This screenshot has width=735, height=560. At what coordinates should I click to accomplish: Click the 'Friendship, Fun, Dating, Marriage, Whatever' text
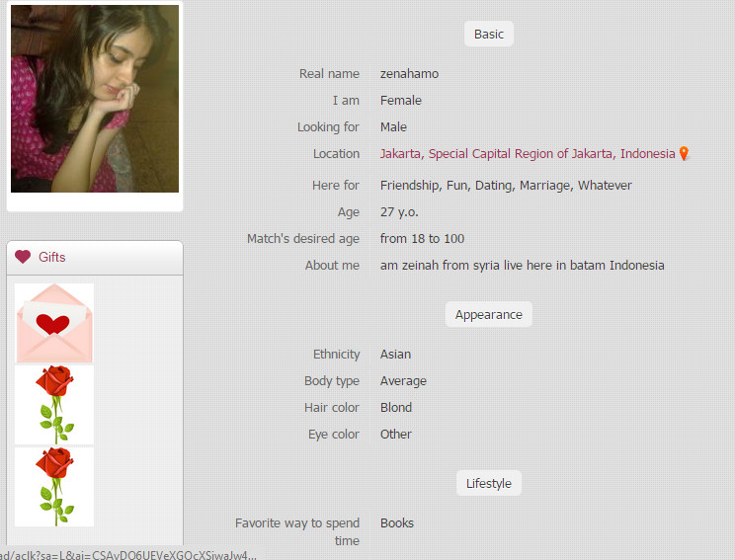pos(506,186)
